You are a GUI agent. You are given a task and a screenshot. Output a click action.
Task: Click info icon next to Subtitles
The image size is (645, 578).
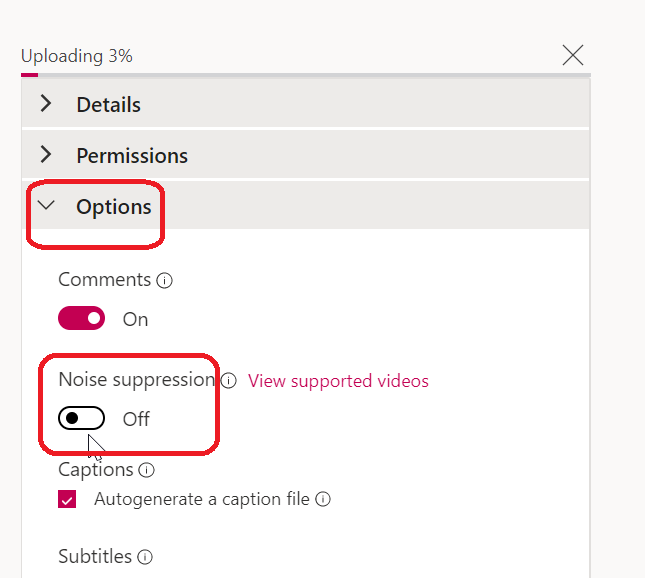[145, 557]
